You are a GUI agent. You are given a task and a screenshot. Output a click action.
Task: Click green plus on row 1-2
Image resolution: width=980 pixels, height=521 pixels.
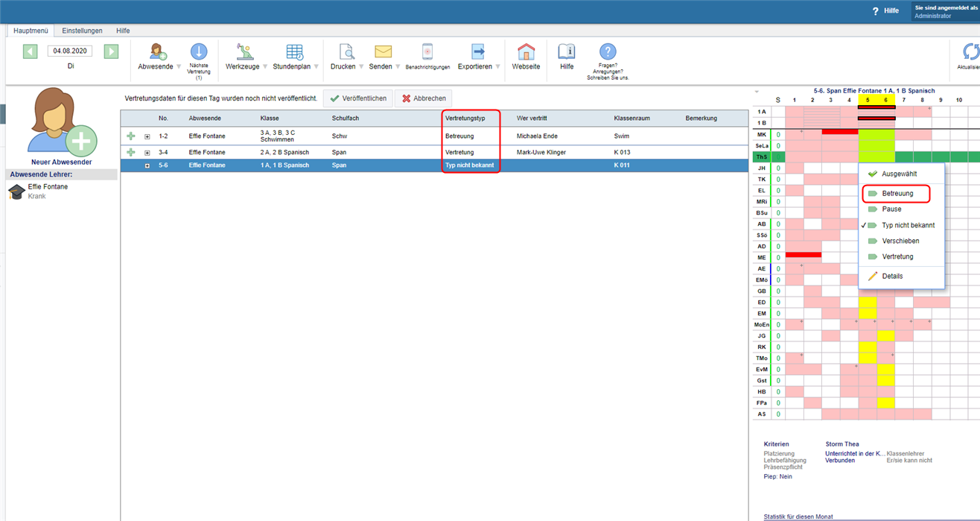[x=131, y=136]
